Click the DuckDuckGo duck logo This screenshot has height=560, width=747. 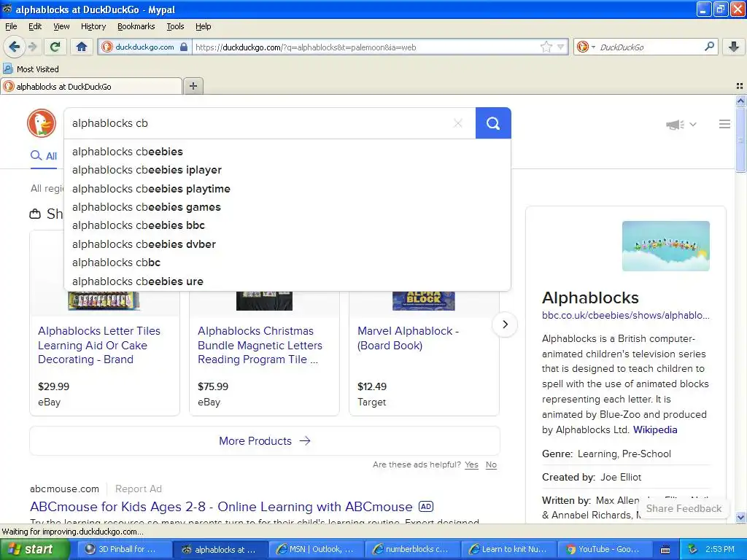point(42,123)
